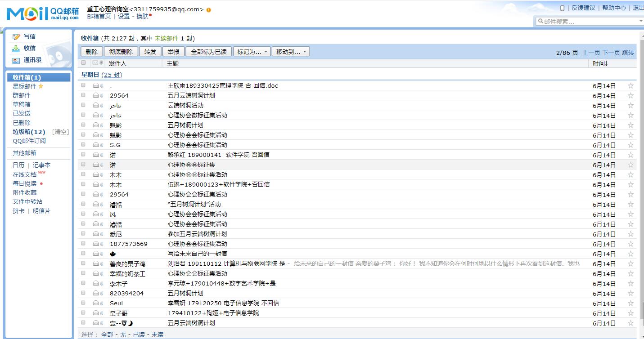Toggle the select-all checkbox in header

[x=83, y=63]
